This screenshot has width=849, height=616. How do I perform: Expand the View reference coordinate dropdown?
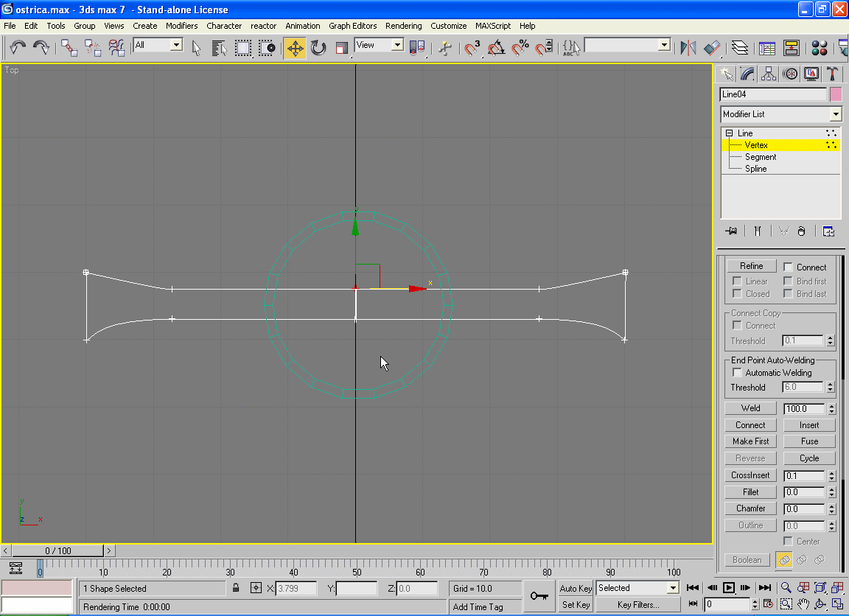tap(397, 45)
